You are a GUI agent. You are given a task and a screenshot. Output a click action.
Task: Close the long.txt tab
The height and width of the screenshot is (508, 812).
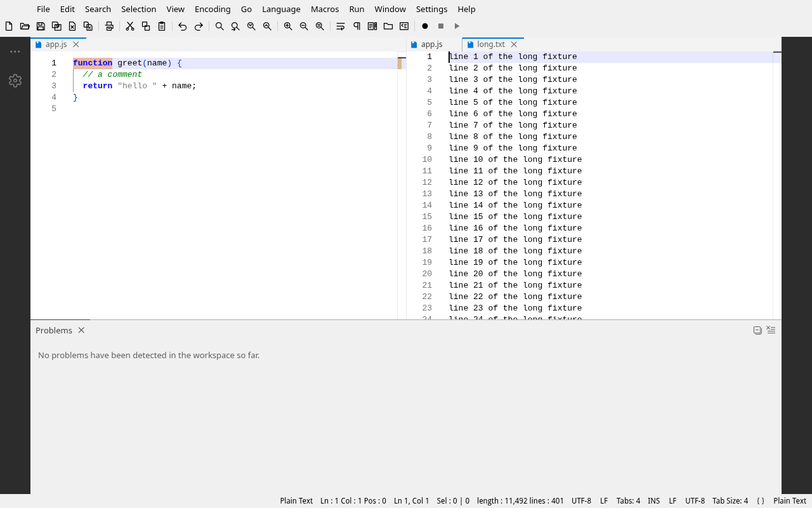514,44
